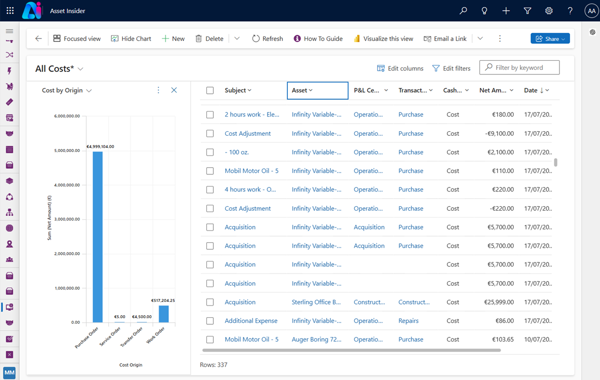The height and width of the screenshot is (380, 600).
Task: Click the circle-shaped sidebar icon
Action: click(x=10, y=228)
